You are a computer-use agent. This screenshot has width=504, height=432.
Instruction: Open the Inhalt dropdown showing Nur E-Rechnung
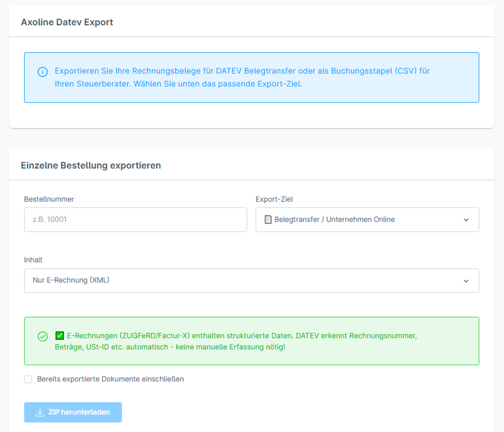(x=251, y=281)
